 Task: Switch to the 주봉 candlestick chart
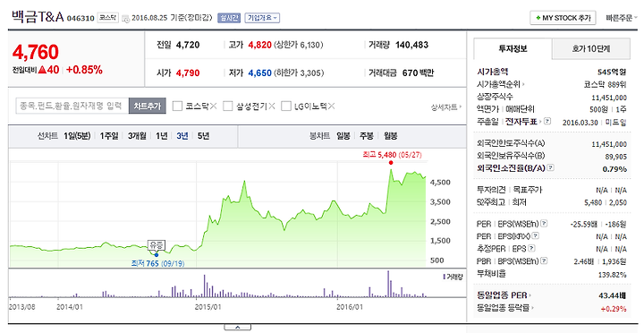[367, 136]
